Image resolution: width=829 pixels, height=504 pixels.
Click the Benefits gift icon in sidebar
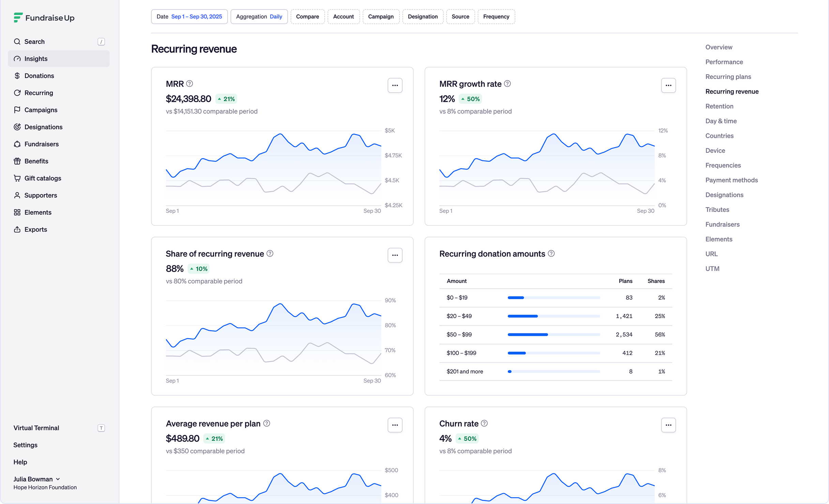click(x=17, y=161)
